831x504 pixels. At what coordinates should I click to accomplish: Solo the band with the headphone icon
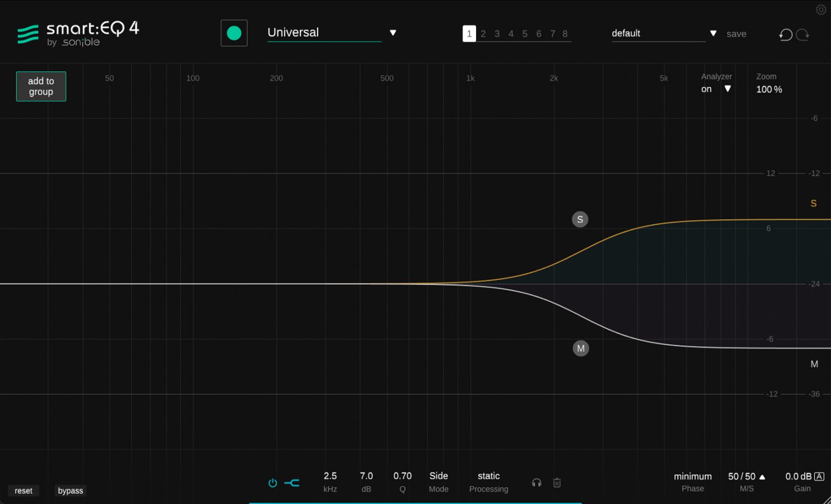[536, 482]
